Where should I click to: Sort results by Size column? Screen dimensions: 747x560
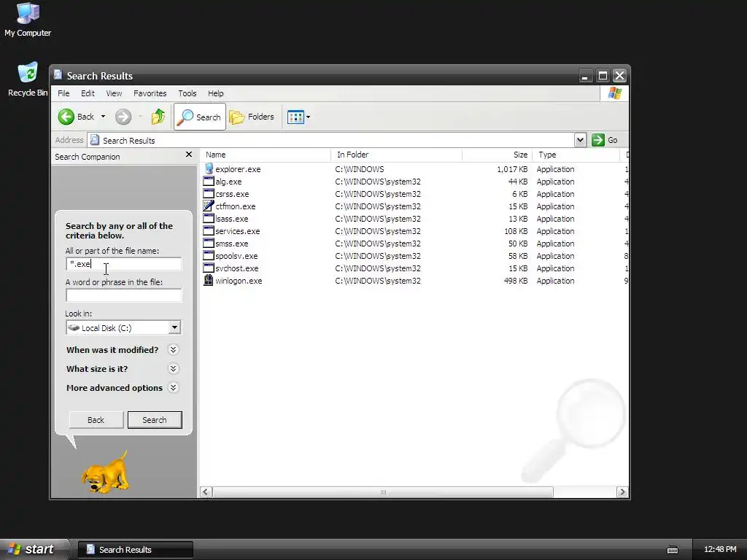click(x=497, y=155)
